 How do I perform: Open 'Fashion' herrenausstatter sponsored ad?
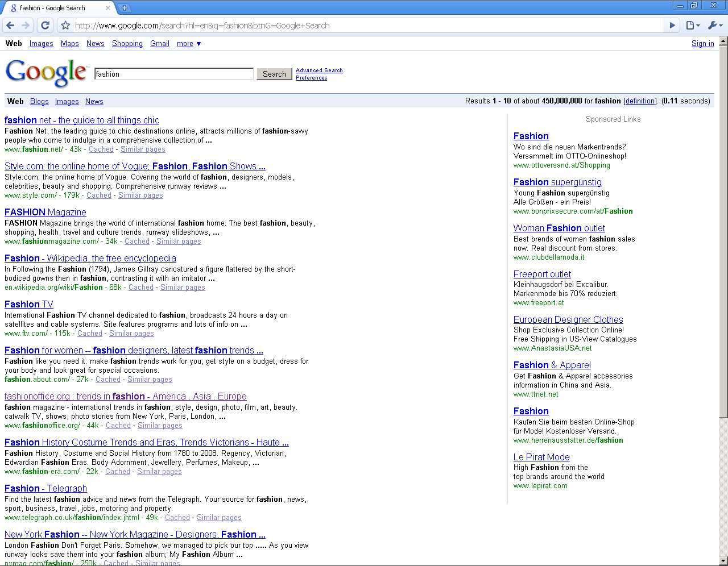[531, 411]
